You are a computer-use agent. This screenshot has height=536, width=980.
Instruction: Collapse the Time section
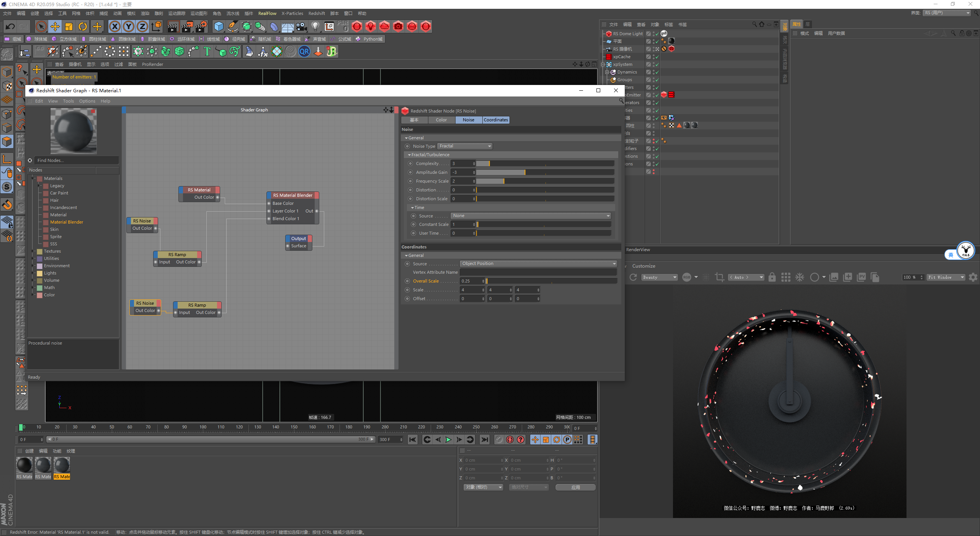pos(412,208)
